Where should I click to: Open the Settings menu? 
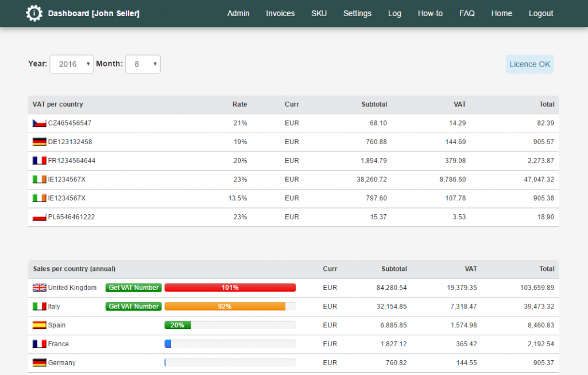click(x=357, y=13)
